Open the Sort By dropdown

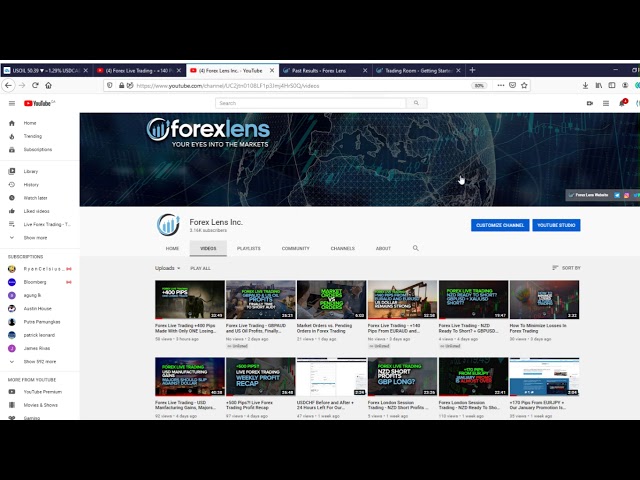coord(566,268)
